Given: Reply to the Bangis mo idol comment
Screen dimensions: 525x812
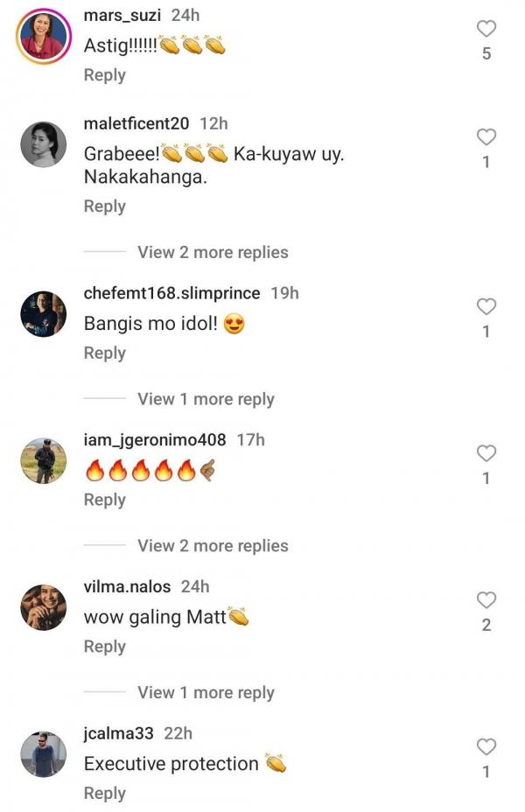Looking at the screenshot, I should pos(104,353).
